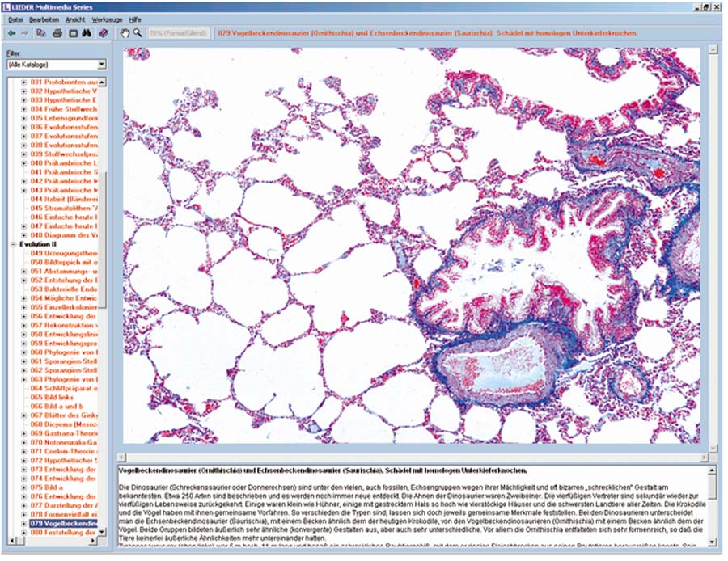Open the Datei menu
Image resolution: width=728 pixels, height=561 pixels.
(15, 18)
